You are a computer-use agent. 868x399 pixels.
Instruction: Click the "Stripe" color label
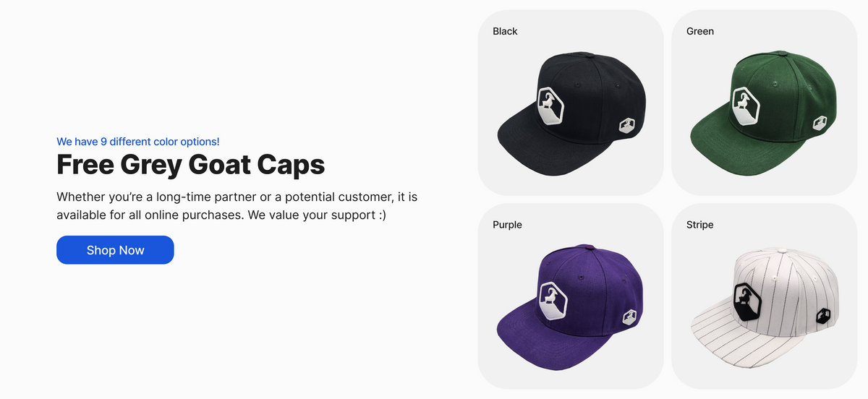pos(700,225)
